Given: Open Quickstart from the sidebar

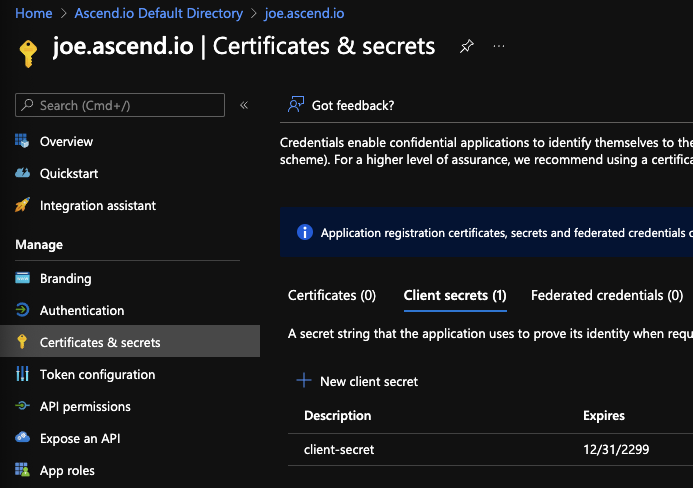Looking at the screenshot, I should (68, 174).
